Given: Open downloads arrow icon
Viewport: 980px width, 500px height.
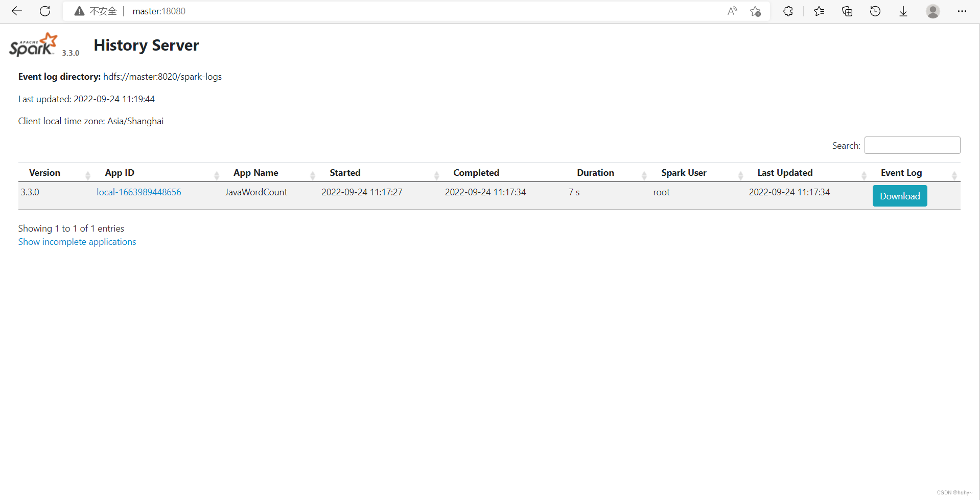Looking at the screenshot, I should click(x=903, y=11).
